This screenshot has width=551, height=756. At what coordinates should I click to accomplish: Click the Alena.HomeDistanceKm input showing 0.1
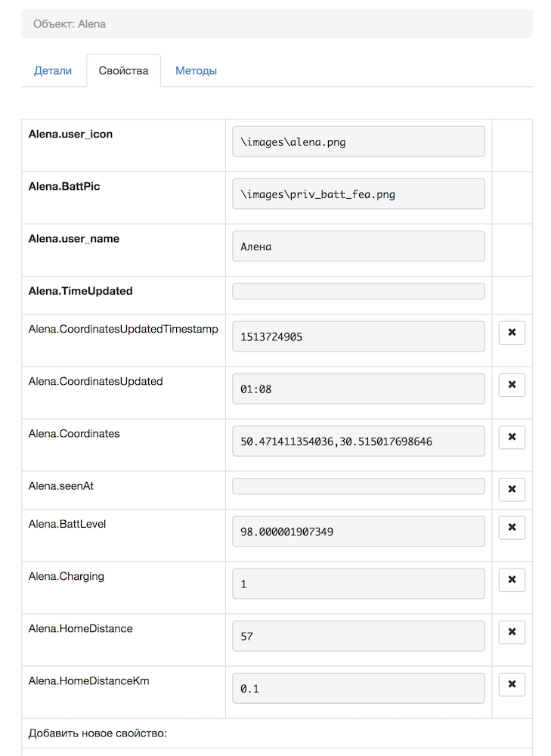pos(358,688)
